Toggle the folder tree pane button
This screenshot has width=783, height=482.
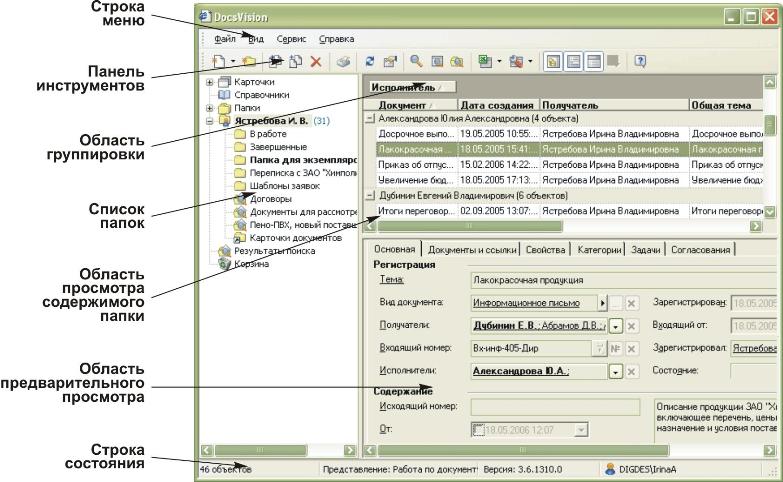coord(553,61)
